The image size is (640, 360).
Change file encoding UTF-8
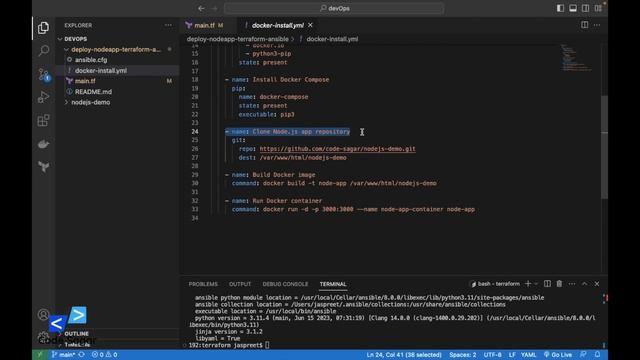point(493,355)
